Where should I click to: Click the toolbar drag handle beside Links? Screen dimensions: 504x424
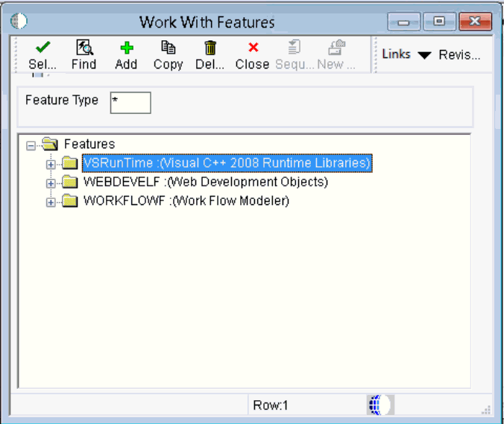pyautogui.click(x=375, y=54)
